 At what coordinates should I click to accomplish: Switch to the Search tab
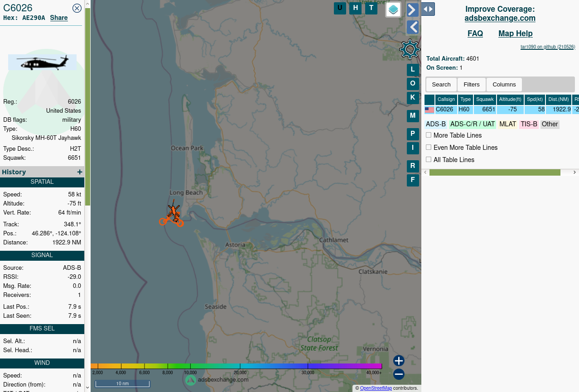click(441, 85)
